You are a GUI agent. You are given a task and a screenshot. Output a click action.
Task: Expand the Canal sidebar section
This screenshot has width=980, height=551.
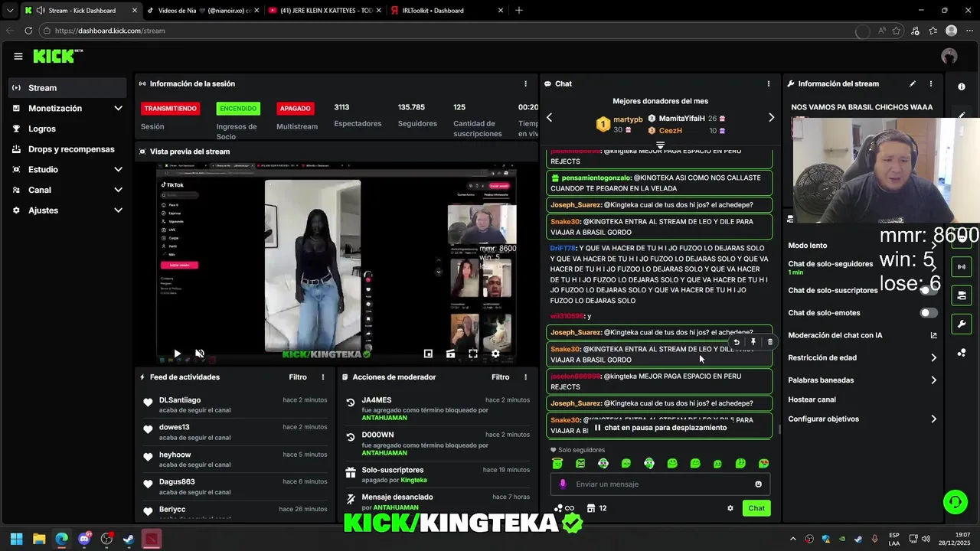click(67, 190)
